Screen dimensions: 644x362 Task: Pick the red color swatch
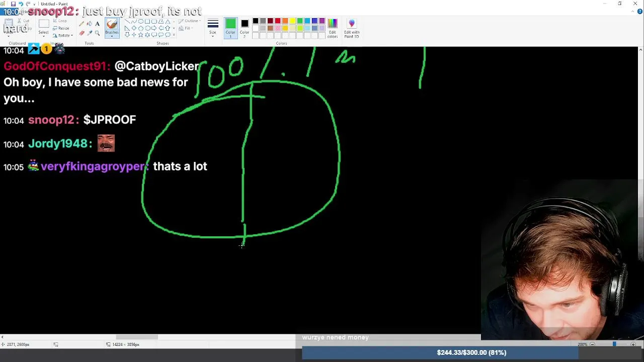(278, 21)
